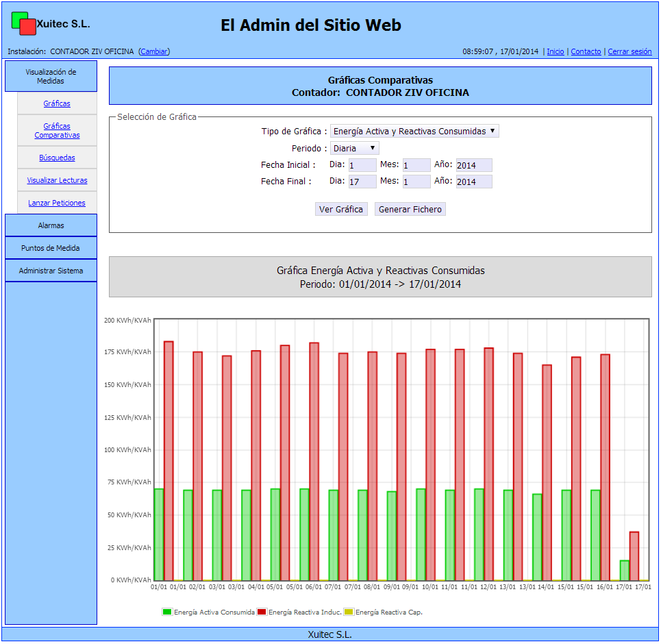661x644 pixels.
Task: Open the Tipo de Gráfica dropdown
Action: click(414, 131)
